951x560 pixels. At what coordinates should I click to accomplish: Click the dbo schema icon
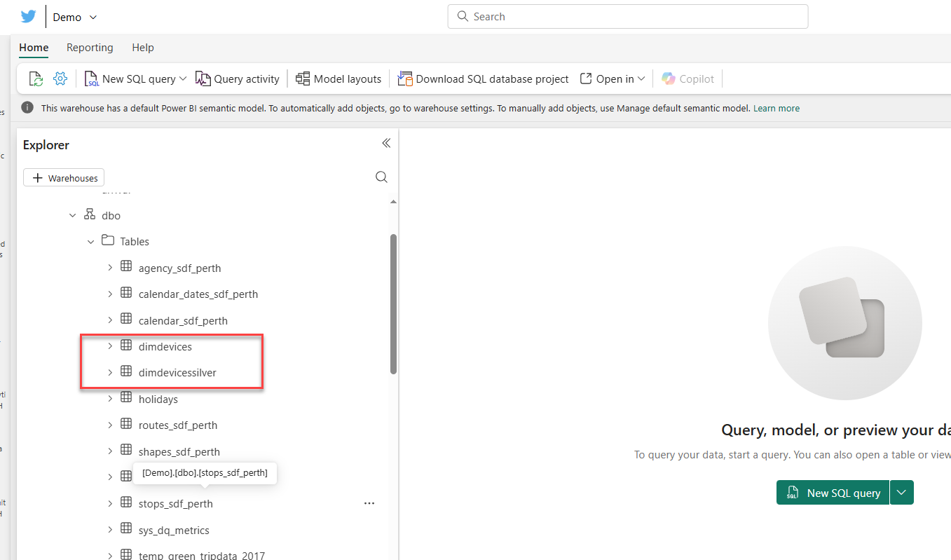(x=89, y=215)
